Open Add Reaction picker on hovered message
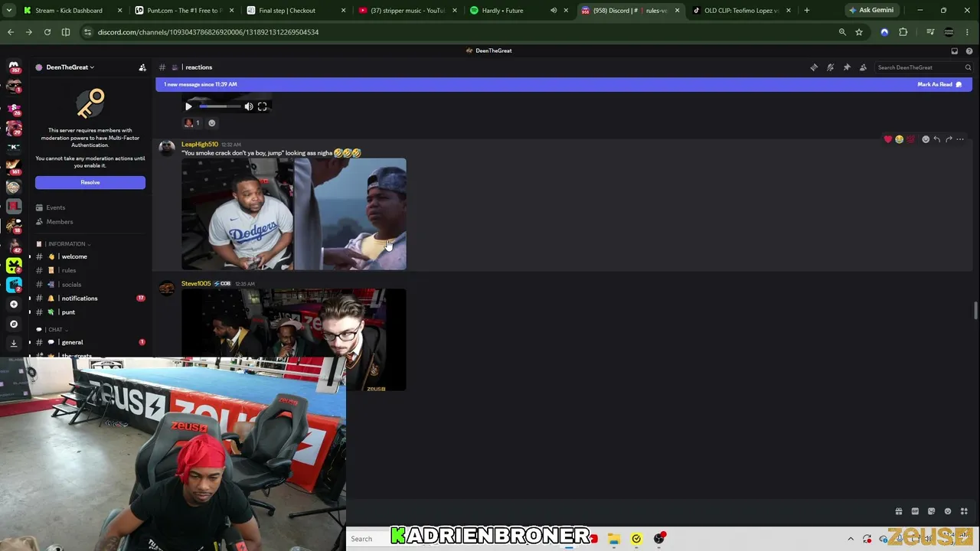Image resolution: width=980 pixels, height=551 pixels. 926,139
